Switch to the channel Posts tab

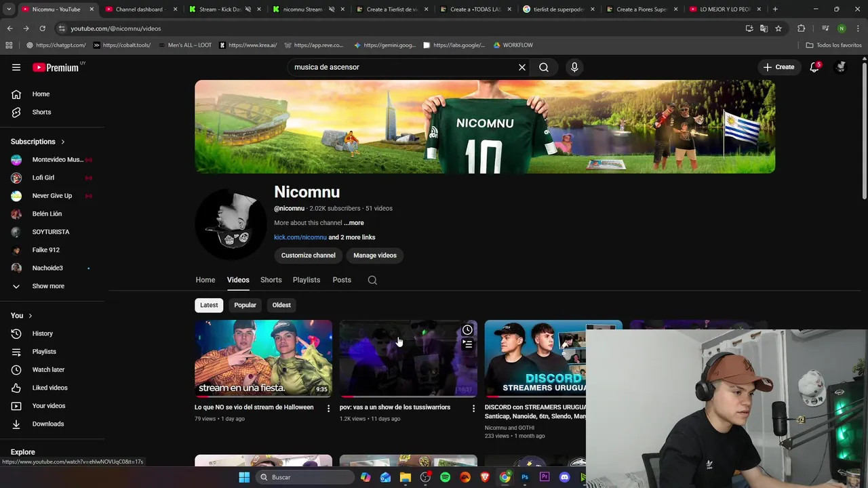342,280
